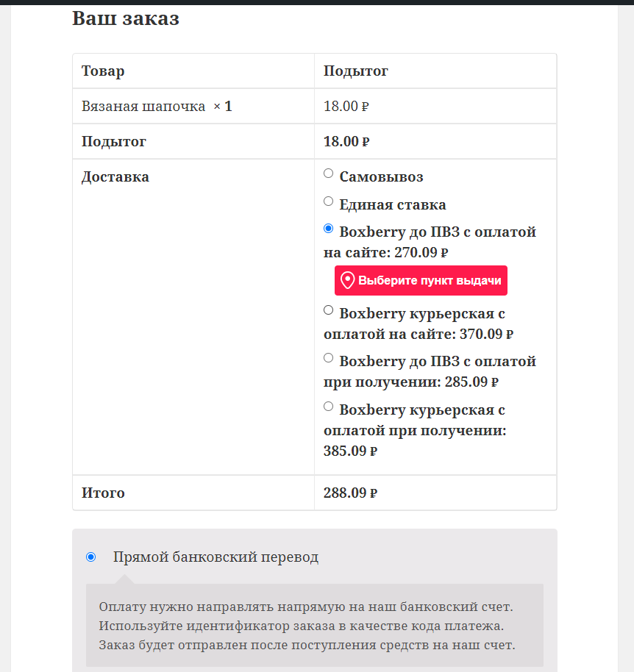Viewport: 634px width, 672px height.
Task: Choose Boxberry курьерская 385.09 ₽ radio button
Action: click(328, 407)
